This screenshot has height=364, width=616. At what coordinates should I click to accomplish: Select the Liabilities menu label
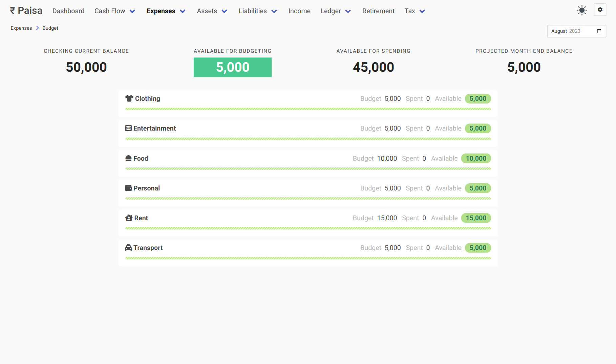click(x=253, y=11)
